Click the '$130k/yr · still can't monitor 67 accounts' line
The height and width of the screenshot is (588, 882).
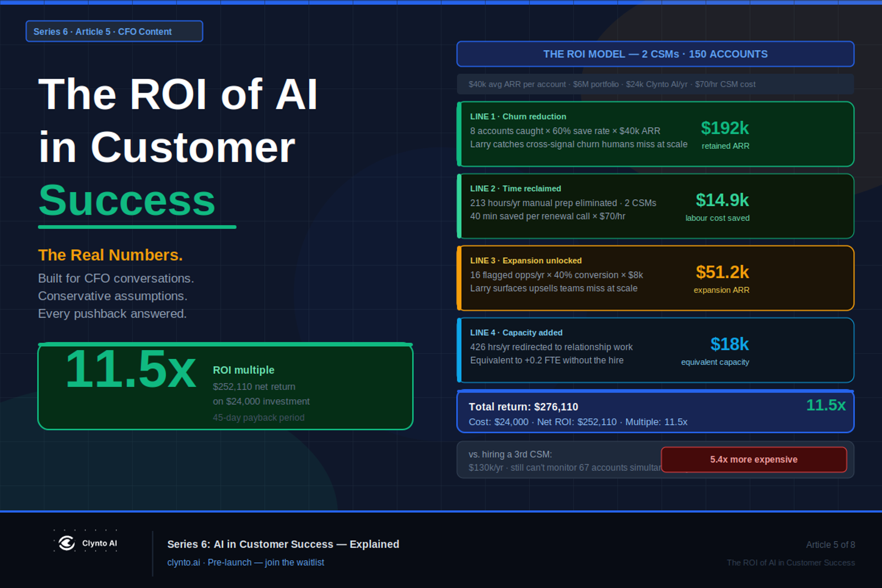pos(565,468)
